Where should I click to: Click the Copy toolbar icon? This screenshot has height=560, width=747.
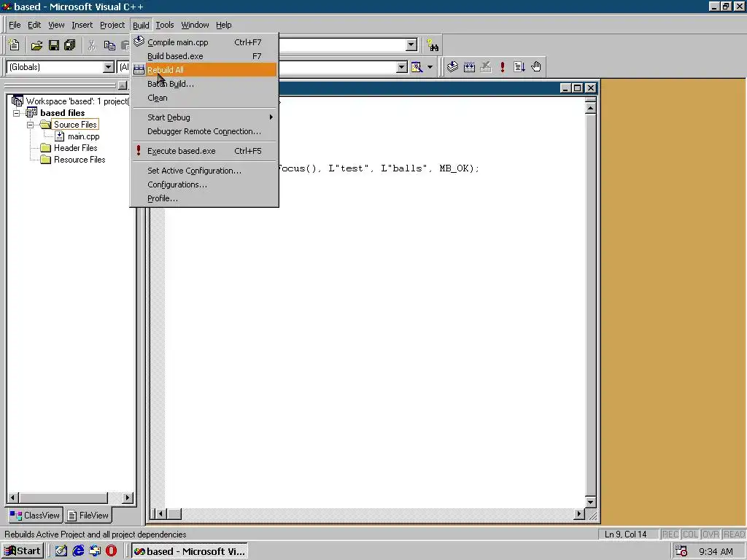coord(109,45)
